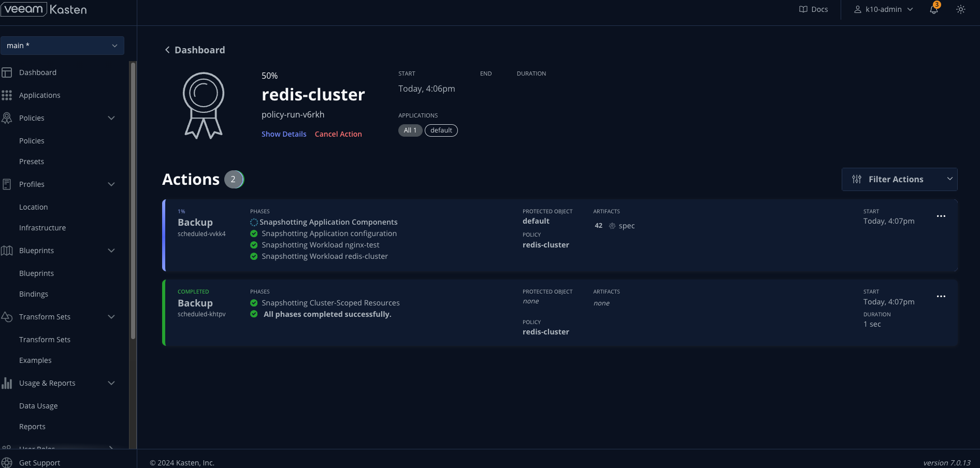Screen dimensions: 980x468
Task: Click the Applications grid icon
Action: pos(7,95)
